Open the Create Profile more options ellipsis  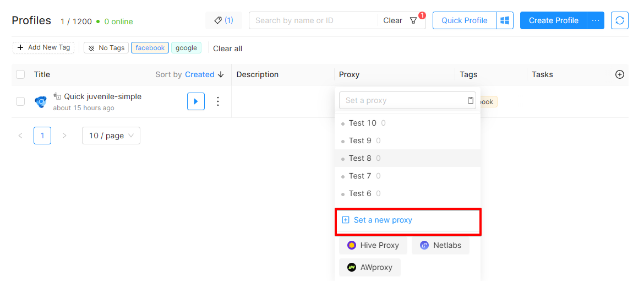click(596, 20)
